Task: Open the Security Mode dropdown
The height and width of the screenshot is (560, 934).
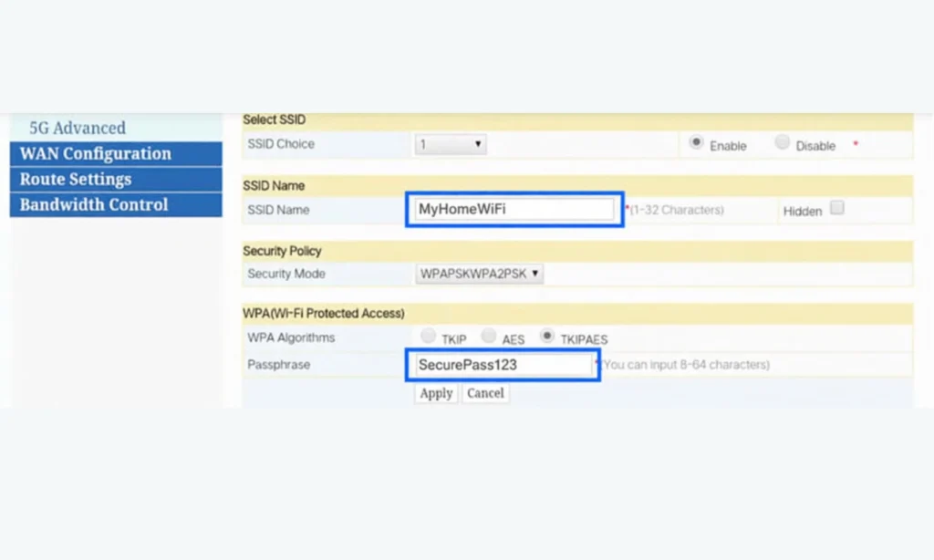Action: (x=480, y=274)
